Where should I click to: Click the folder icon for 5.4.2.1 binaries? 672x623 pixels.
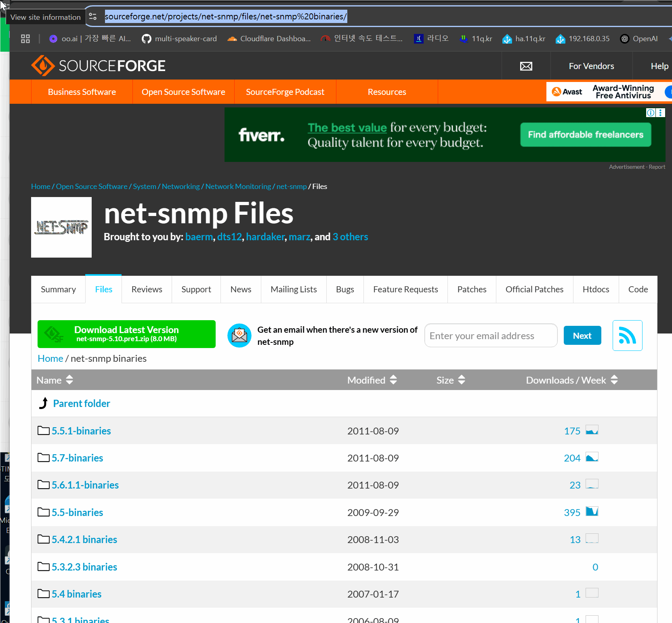pos(44,539)
